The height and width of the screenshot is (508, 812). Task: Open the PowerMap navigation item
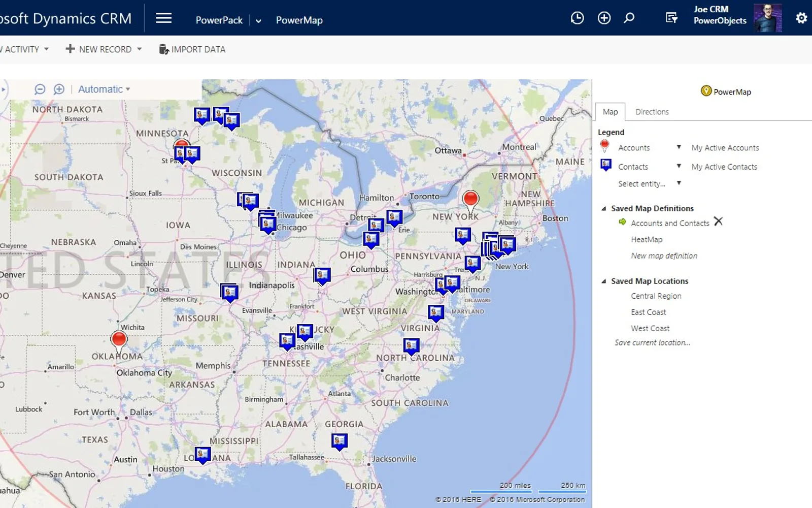tap(299, 20)
